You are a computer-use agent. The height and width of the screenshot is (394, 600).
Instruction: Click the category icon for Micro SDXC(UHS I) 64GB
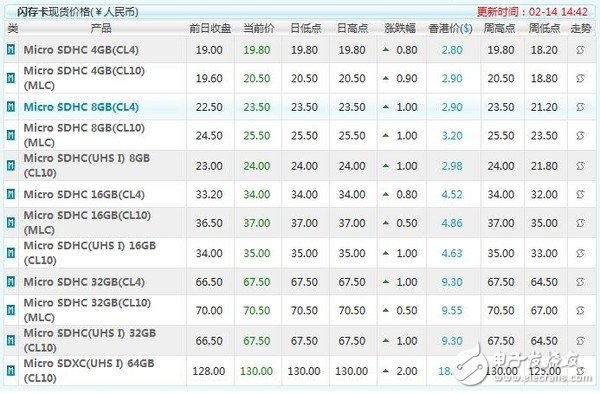point(11,371)
